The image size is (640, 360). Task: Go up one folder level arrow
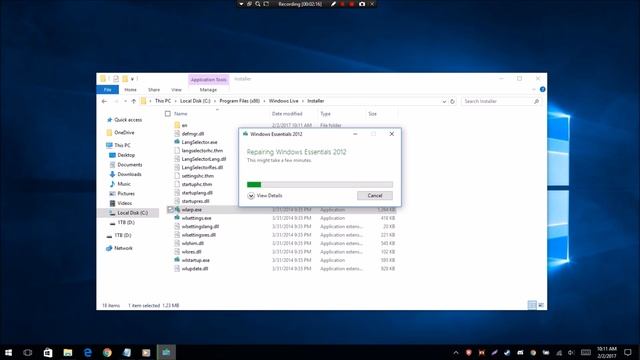point(133,101)
